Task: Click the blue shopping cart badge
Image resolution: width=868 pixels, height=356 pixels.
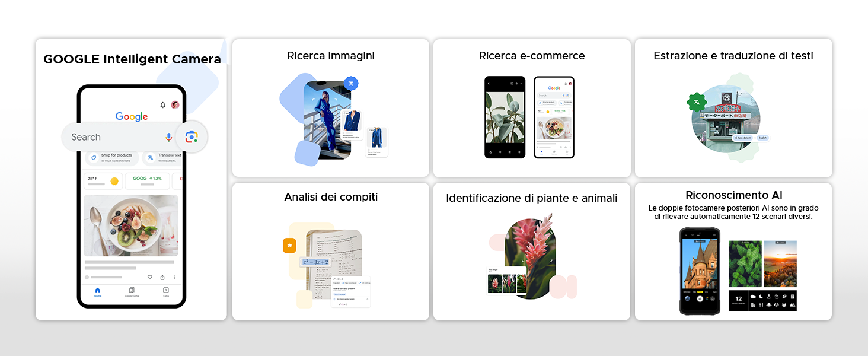Action: click(351, 84)
